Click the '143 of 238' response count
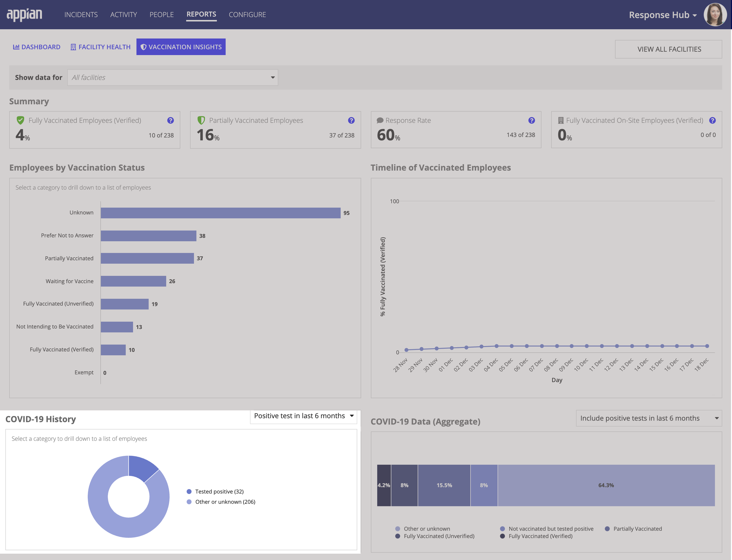The height and width of the screenshot is (560, 732). (521, 135)
